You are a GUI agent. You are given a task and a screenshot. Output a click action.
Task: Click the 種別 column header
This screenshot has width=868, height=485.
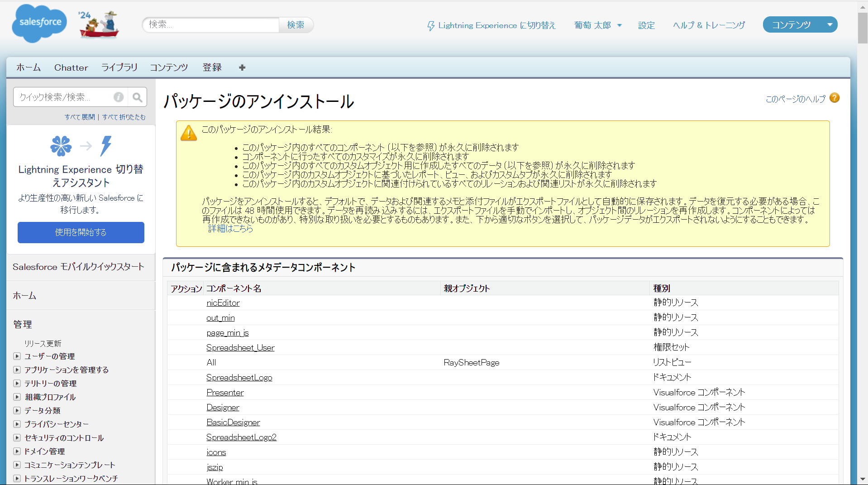(x=662, y=288)
